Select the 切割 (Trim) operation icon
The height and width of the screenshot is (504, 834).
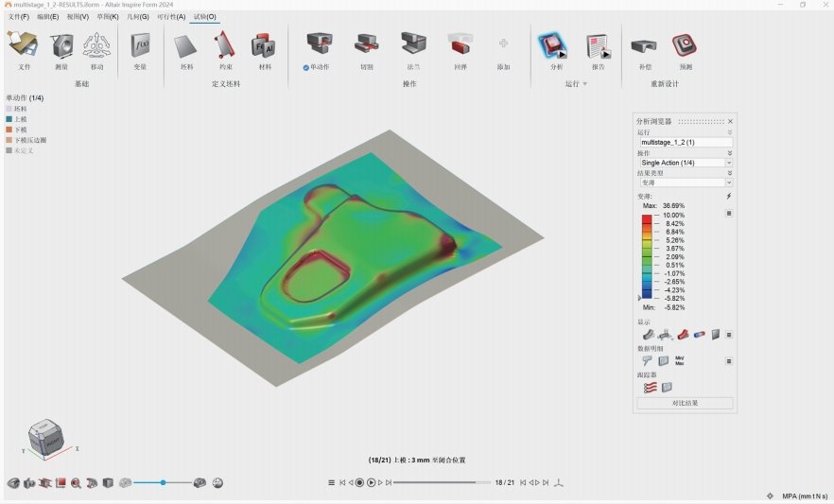[366, 45]
